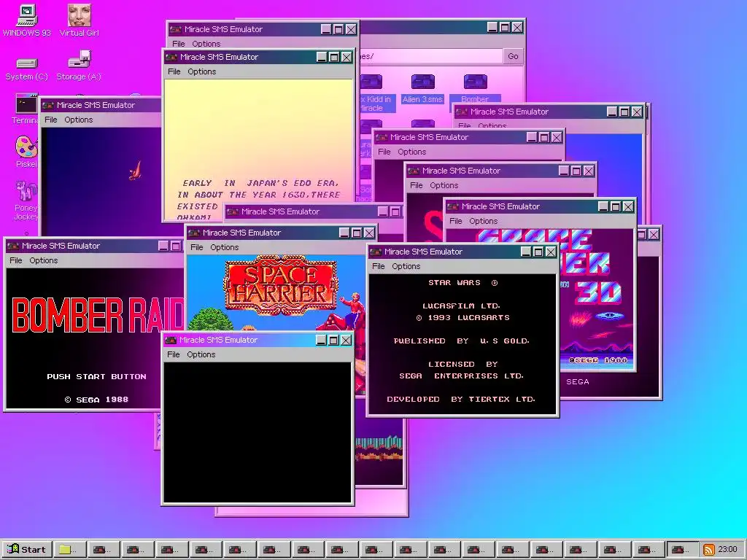Open Options menu in the Star Wars window
Viewport: 747px width, 560px height.
click(x=406, y=266)
